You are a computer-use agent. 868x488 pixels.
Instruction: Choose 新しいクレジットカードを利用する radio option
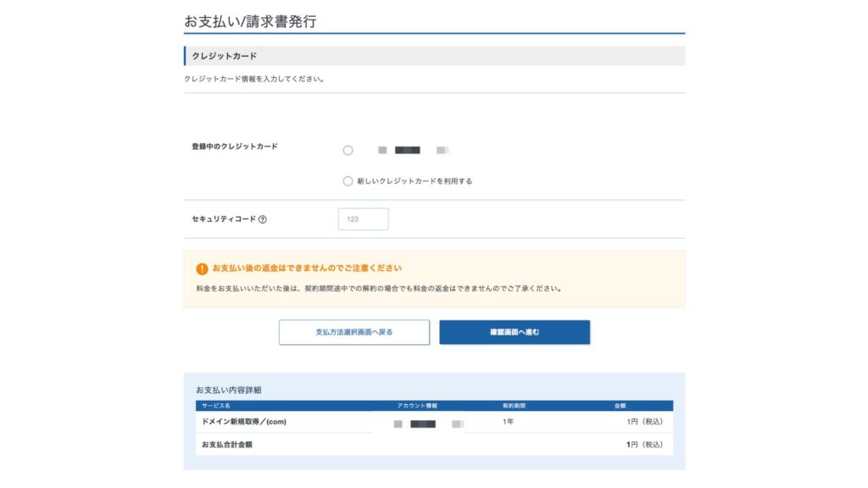[x=348, y=181]
